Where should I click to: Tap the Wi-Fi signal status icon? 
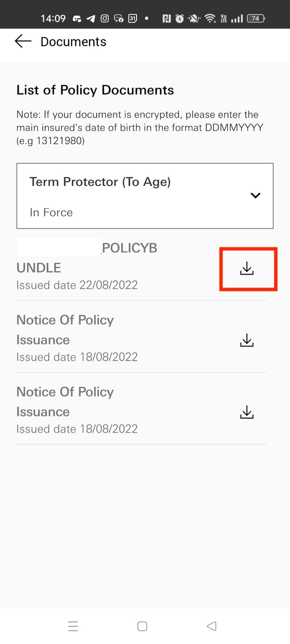(x=210, y=19)
